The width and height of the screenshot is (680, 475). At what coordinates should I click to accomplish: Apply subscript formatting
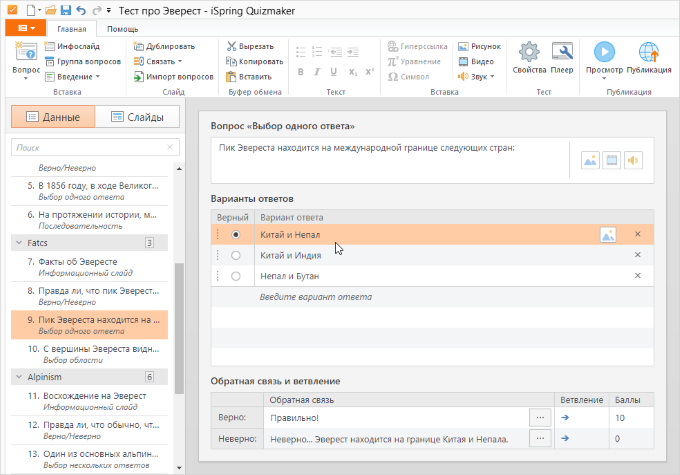click(353, 72)
